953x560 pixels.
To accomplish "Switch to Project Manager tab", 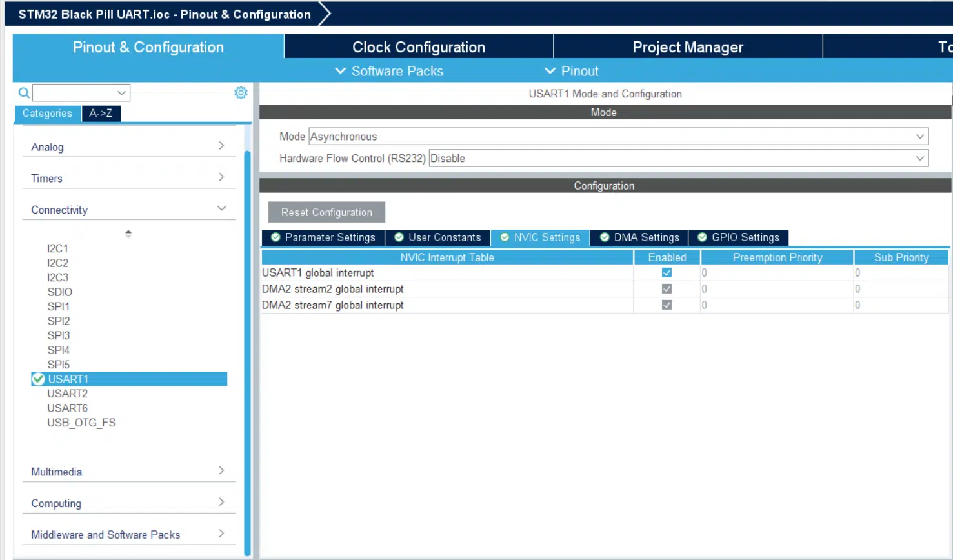I will tap(688, 47).
